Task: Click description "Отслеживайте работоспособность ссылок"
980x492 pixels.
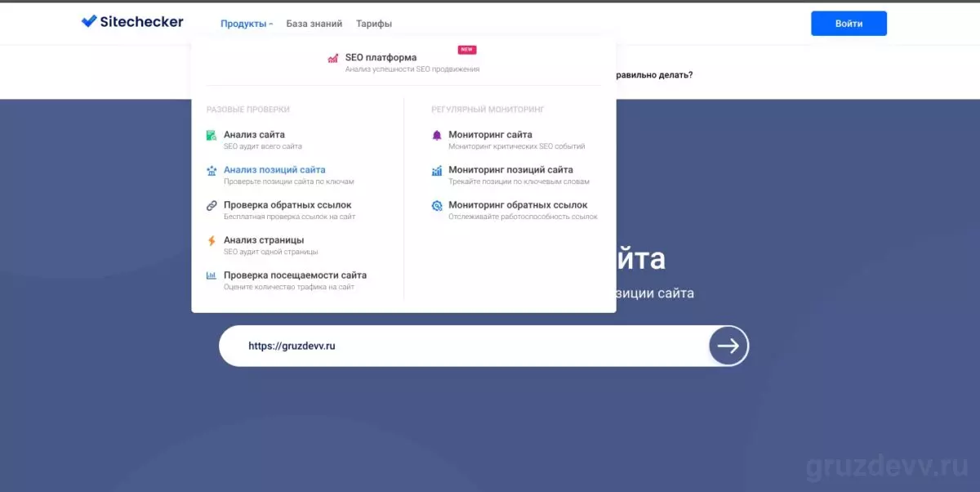Action: pos(523,217)
